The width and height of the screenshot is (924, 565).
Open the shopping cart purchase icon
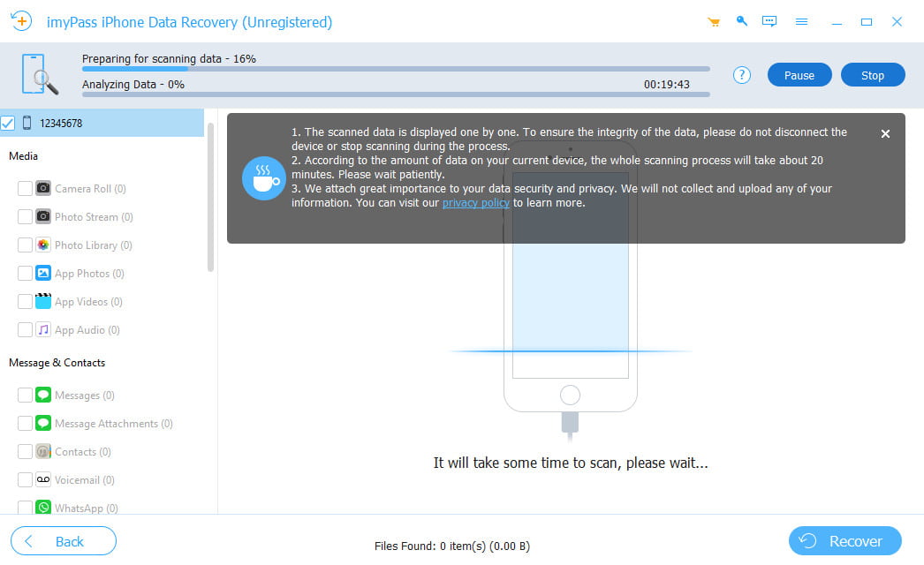pos(714,22)
